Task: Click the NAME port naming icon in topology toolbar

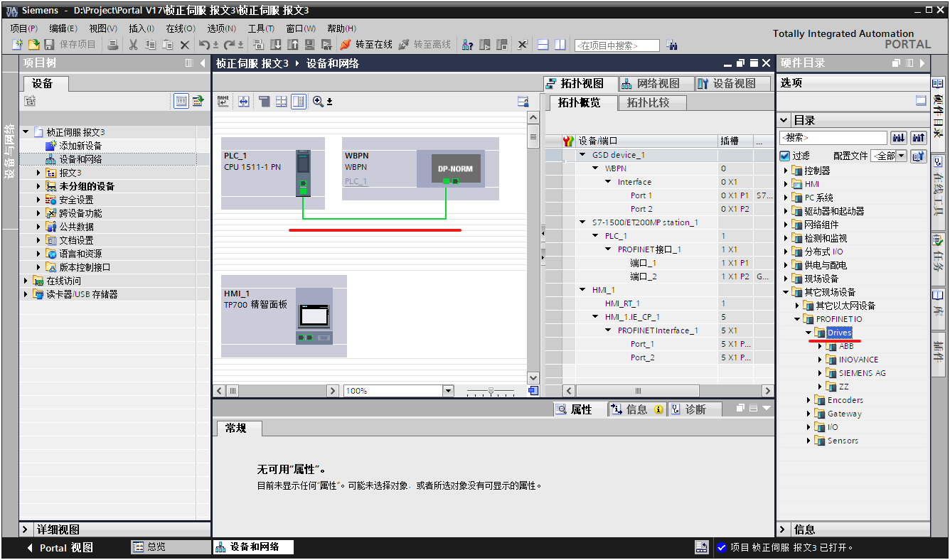Action: coord(223,101)
